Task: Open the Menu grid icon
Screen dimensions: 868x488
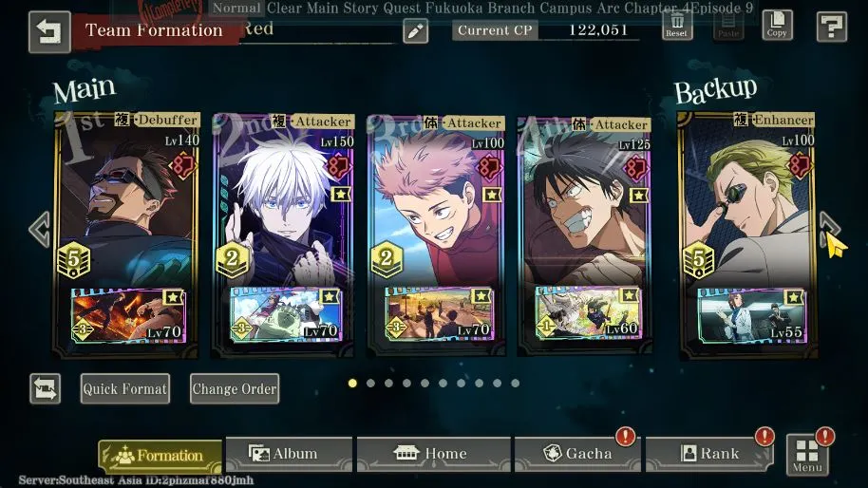Action: click(x=807, y=454)
